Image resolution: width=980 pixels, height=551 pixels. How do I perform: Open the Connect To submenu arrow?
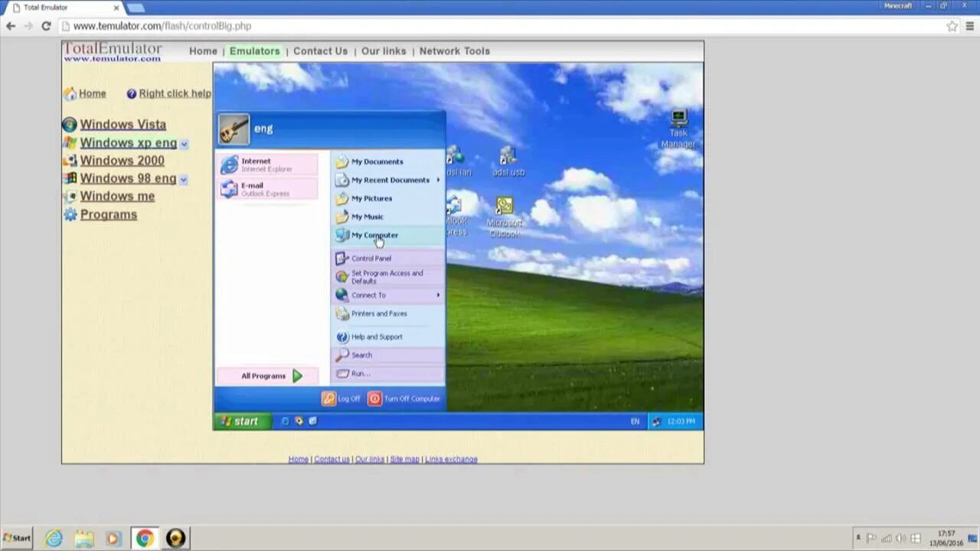coord(437,295)
